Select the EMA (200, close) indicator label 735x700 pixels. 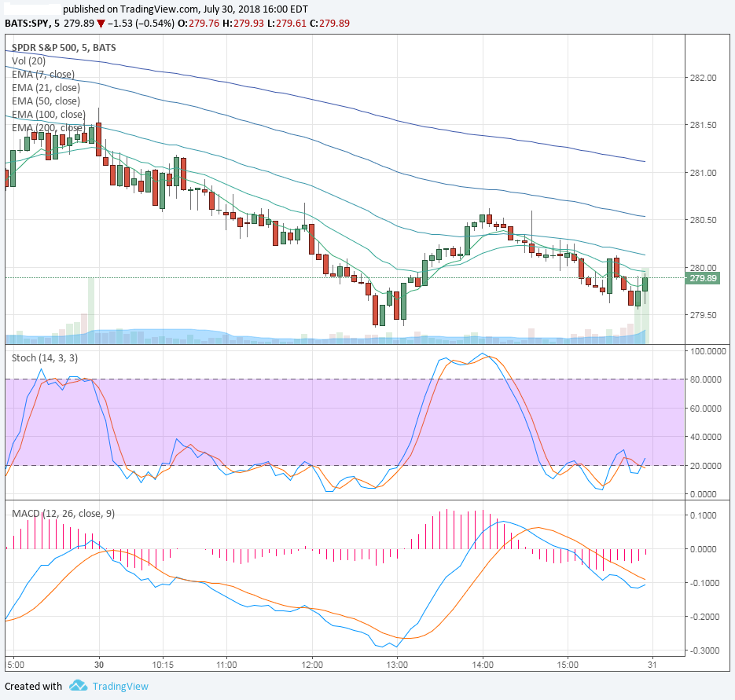[x=48, y=127]
